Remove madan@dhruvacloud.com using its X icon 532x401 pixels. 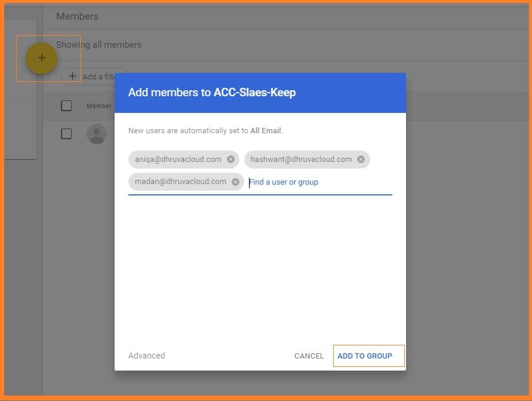(x=235, y=182)
